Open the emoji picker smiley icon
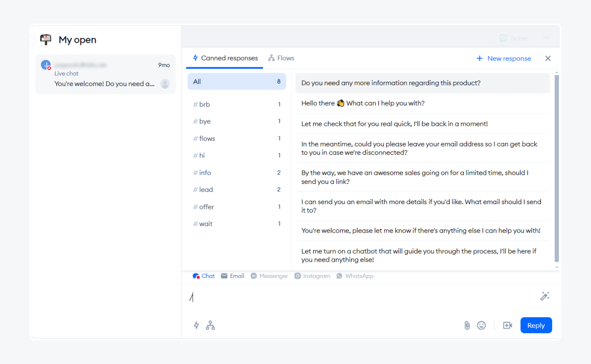 [x=482, y=325]
